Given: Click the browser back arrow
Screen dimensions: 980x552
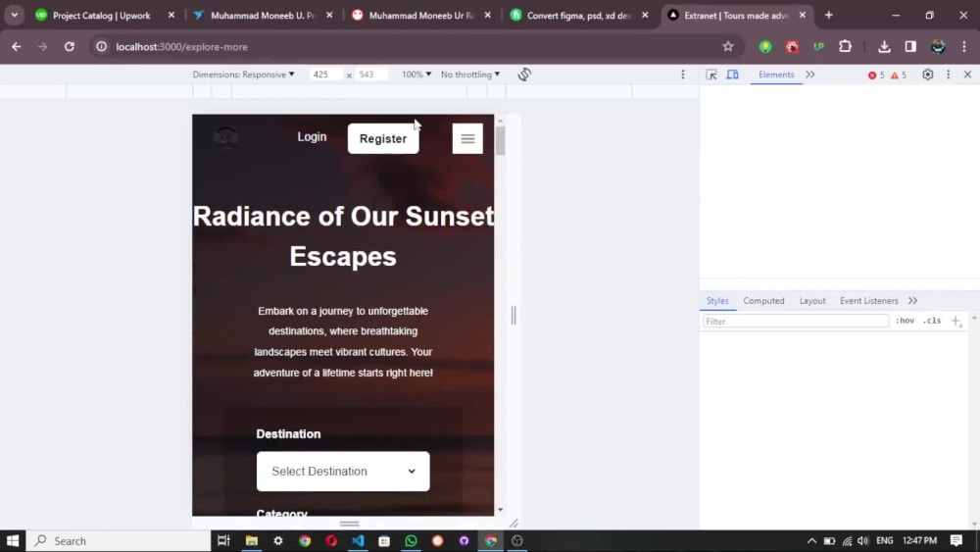Looking at the screenshot, I should 17,46.
